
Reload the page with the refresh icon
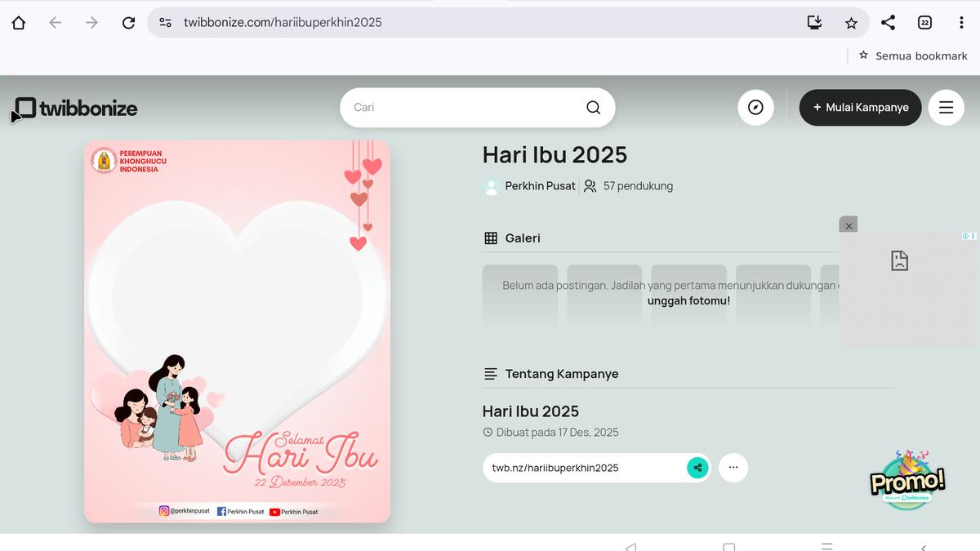(x=128, y=23)
